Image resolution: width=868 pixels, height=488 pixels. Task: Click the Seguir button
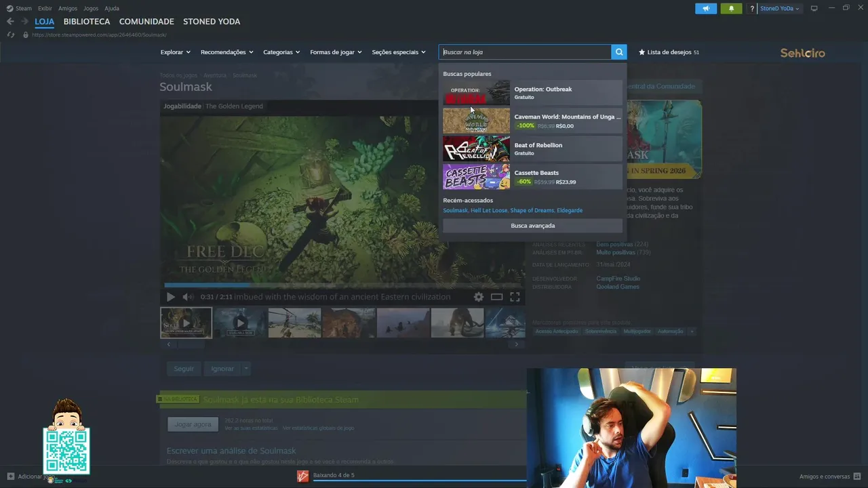(184, 369)
